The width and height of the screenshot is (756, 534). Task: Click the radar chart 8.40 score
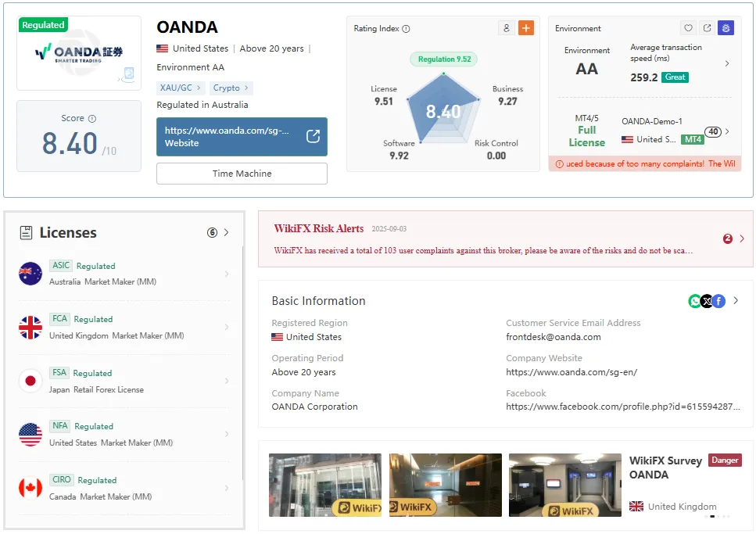[x=443, y=112]
